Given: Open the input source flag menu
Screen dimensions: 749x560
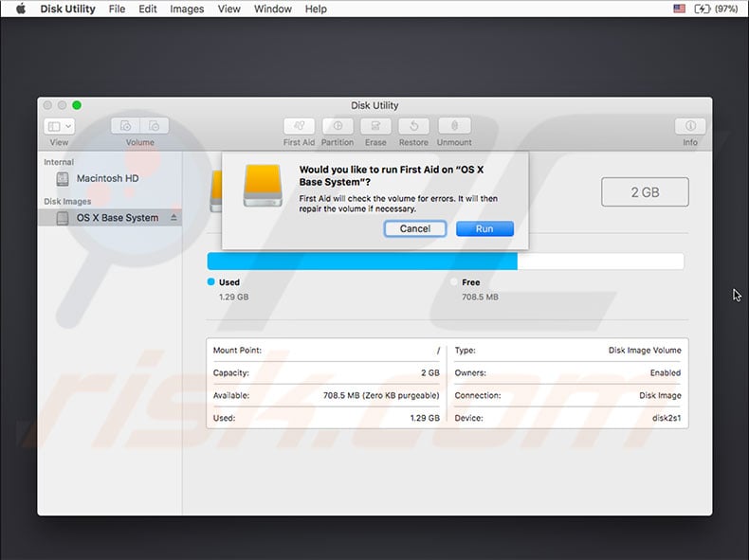Looking at the screenshot, I should pyautogui.click(x=679, y=9).
